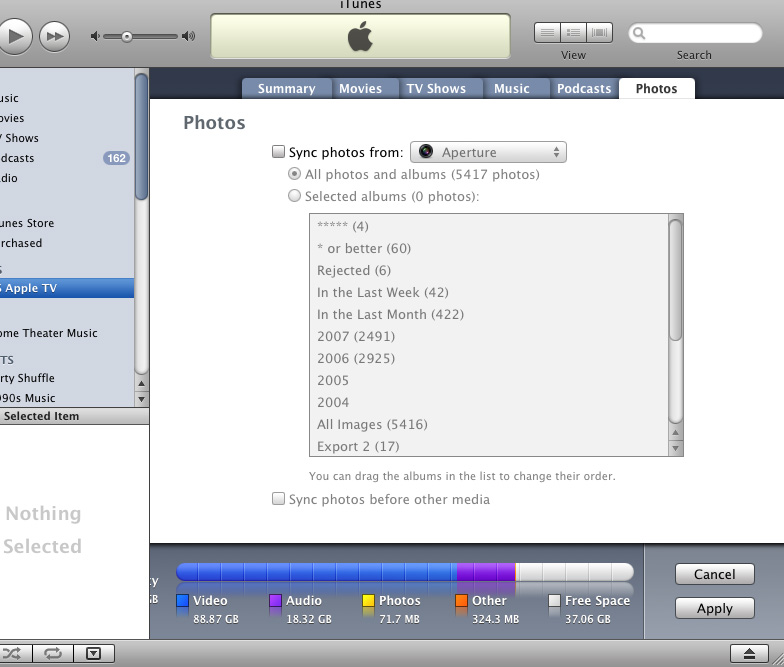Click the Cancel button
Image resolution: width=784 pixels, height=667 pixels.
714,574
